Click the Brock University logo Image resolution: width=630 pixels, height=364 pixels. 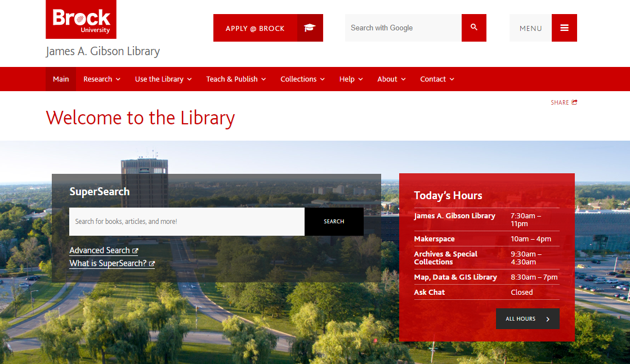coord(81,19)
